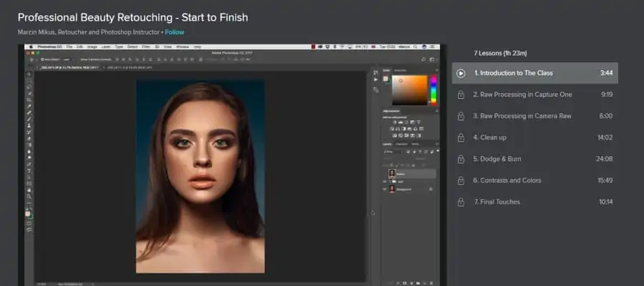This screenshot has height=286, width=644.
Task: Select the Type tool
Action: [29, 171]
